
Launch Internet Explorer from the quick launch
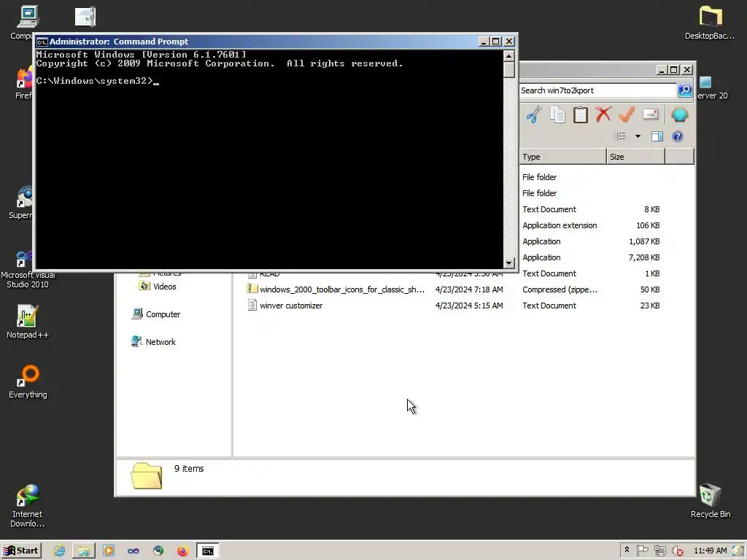[x=60, y=551]
